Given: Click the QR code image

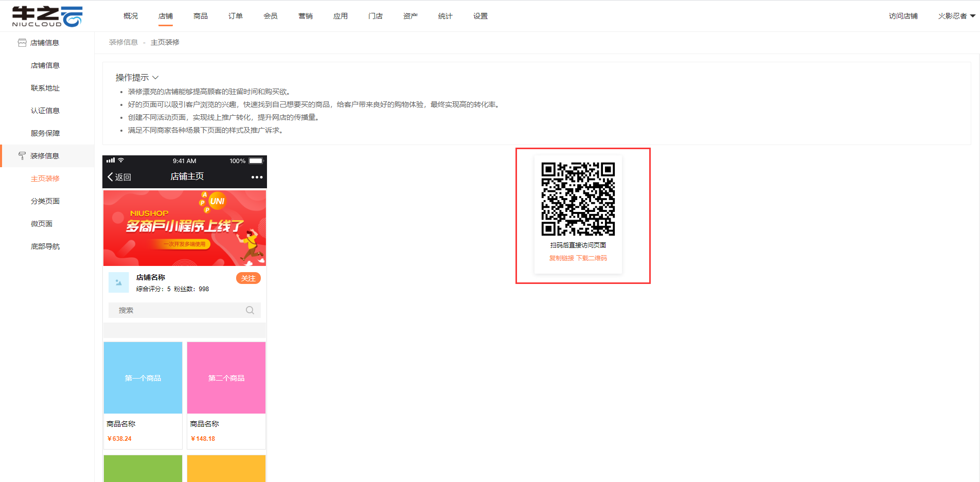Looking at the screenshot, I should [578, 199].
